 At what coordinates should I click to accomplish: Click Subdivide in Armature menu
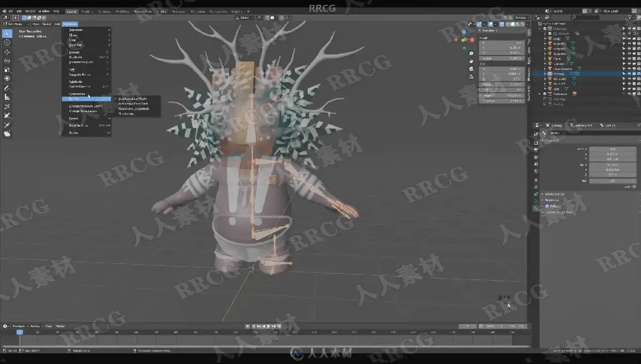[x=75, y=82]
